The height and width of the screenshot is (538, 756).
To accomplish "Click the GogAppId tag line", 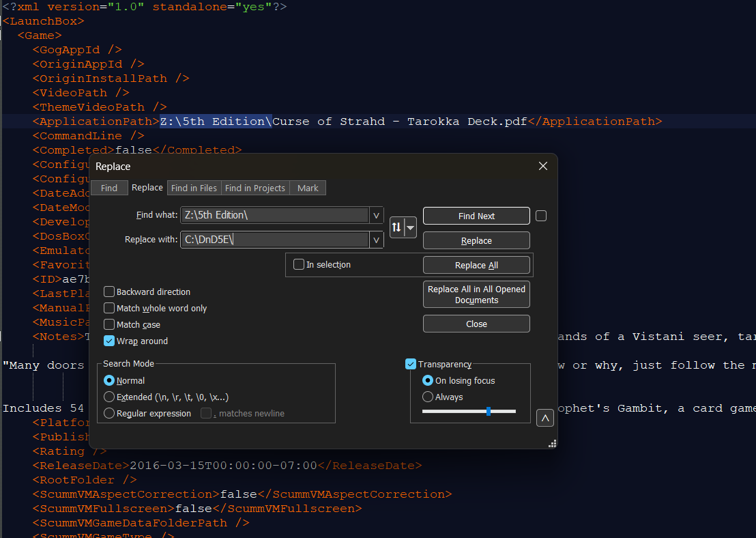I will coord(77,50).
